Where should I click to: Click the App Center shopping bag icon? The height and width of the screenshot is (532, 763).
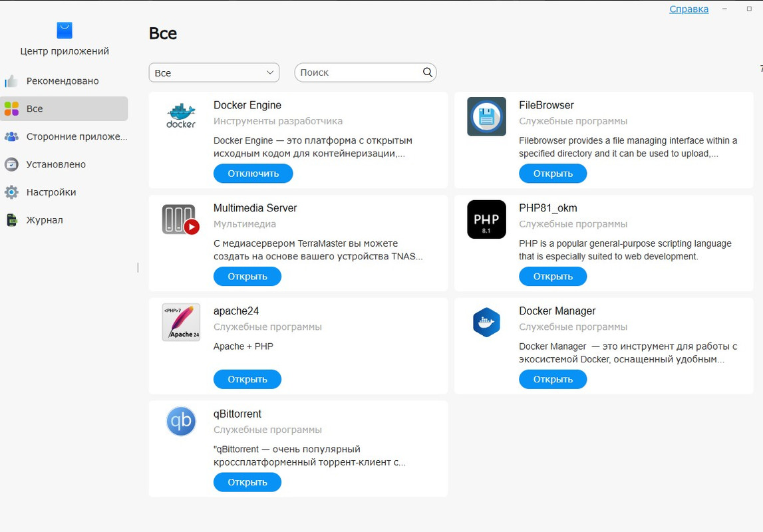point(65,31)
